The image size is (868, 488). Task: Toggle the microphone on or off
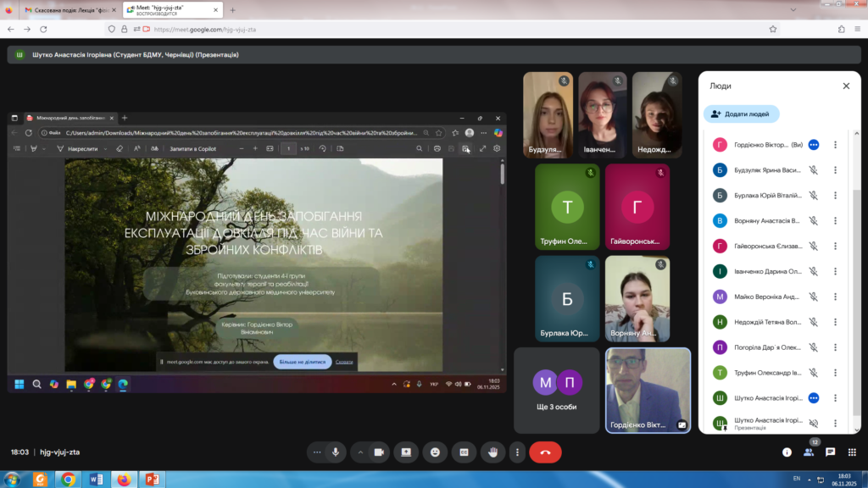(x=336, y=452)
